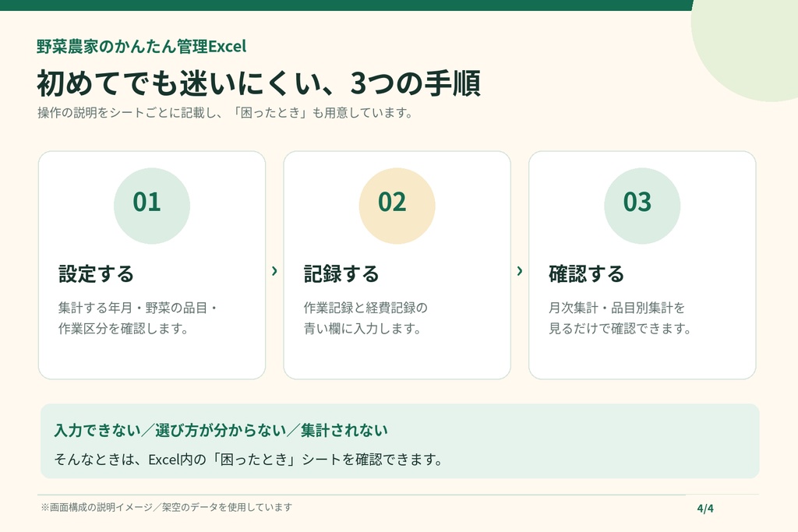798x532 pixels.
Task: Select the 確認する heading
Action: coord(586,273)
